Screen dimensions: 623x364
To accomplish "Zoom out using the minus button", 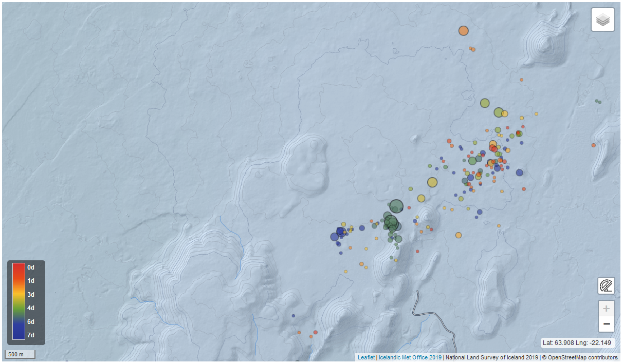I will pyautogui.click(x=606, y=324).
